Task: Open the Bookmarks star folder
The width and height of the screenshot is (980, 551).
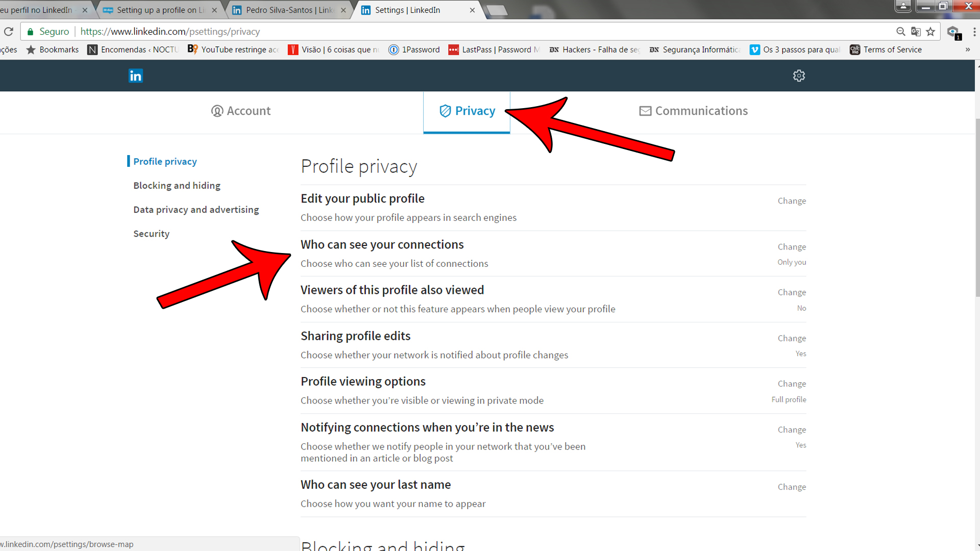Action: (52, 49)
